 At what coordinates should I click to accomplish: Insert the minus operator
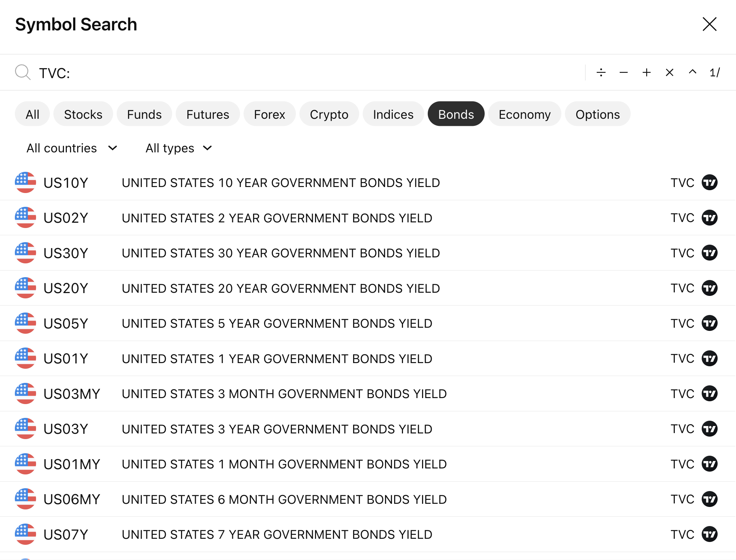pos(624,73)
